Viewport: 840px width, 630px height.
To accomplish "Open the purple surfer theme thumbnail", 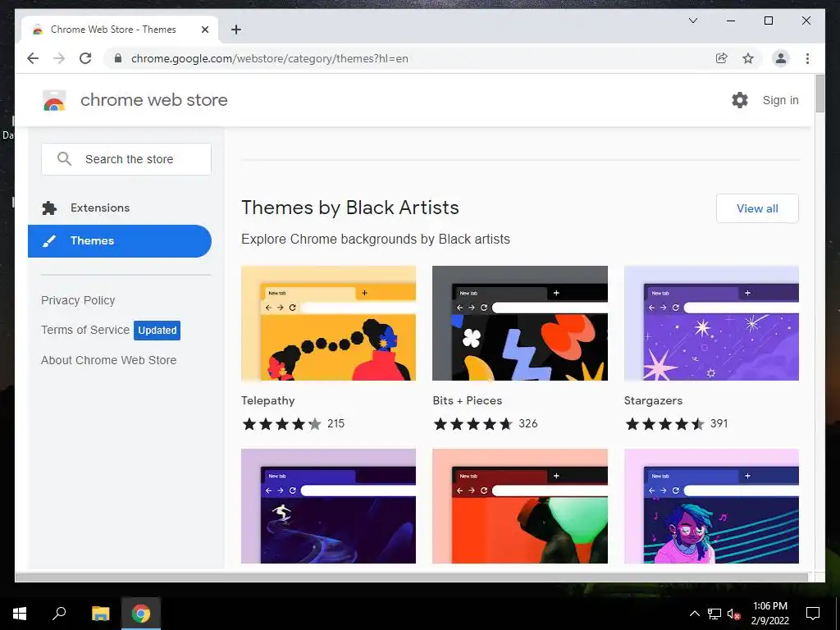I will pos(328,506).
